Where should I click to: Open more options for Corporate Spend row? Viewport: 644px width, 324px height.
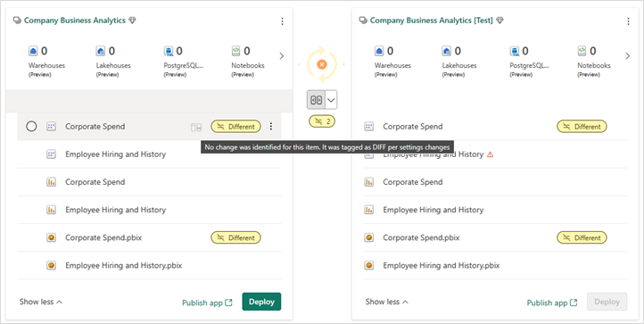tap(270, 127)
